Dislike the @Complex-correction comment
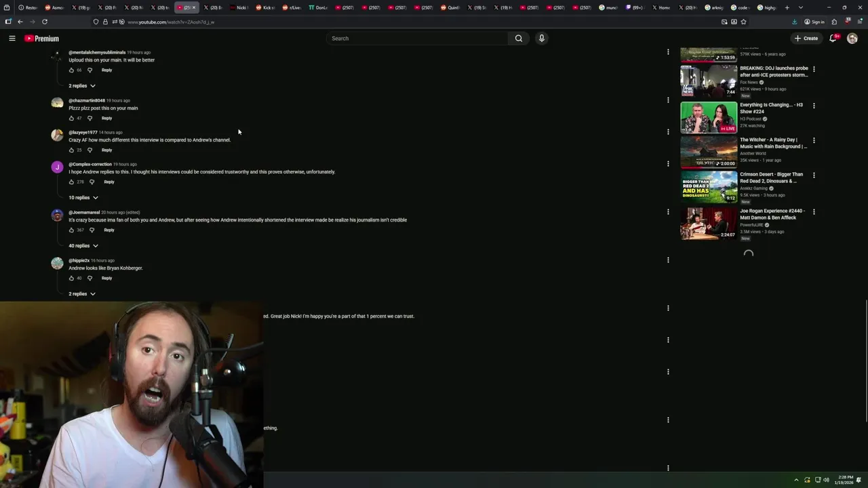The height and width of the screenshot is (488, 868). pyautogui.click(x=92, y=182)
